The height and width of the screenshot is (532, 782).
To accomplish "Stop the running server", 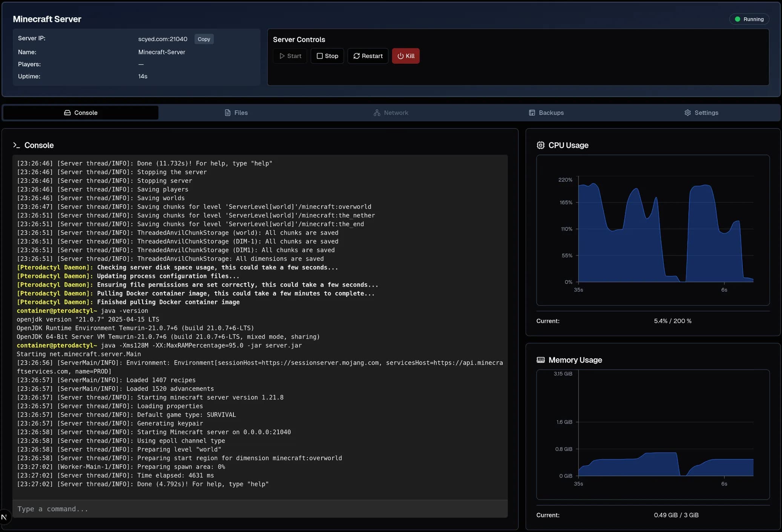I will [327, 56].
